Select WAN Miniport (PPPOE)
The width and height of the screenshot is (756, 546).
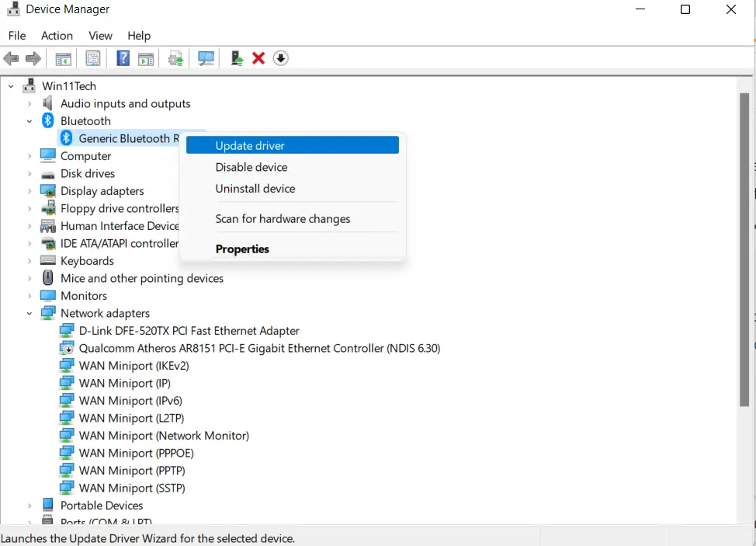pos(136,453)
